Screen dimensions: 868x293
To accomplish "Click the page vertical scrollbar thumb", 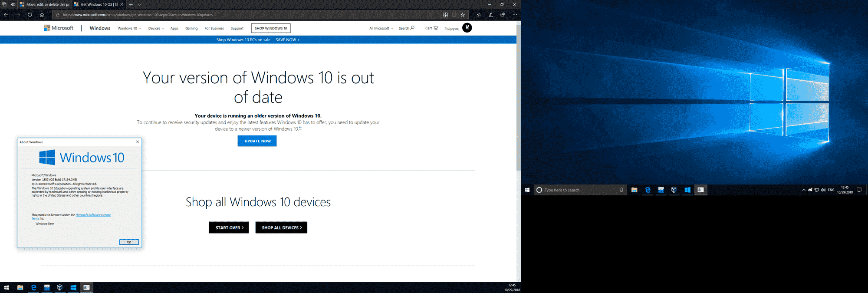I will point(518,98).
